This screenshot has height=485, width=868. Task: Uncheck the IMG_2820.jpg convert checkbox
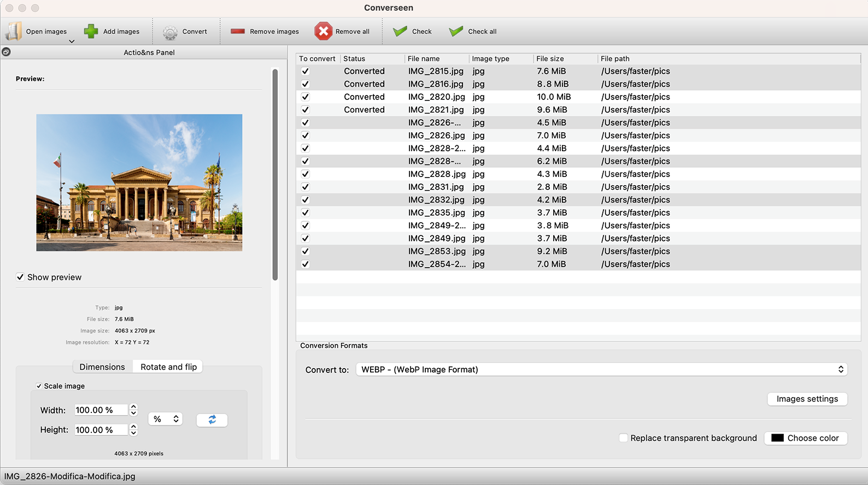(305, 97)
